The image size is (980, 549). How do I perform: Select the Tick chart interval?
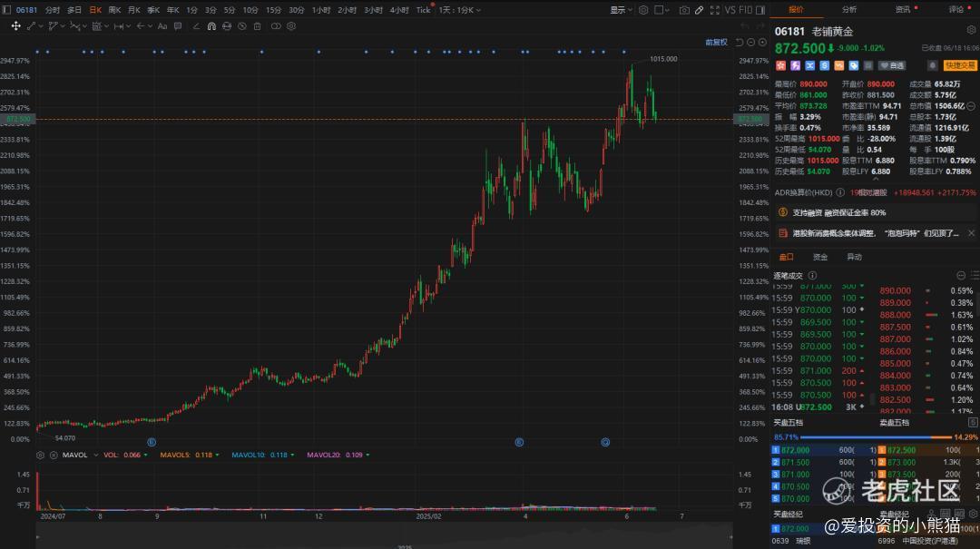click(x=423, y=10)
